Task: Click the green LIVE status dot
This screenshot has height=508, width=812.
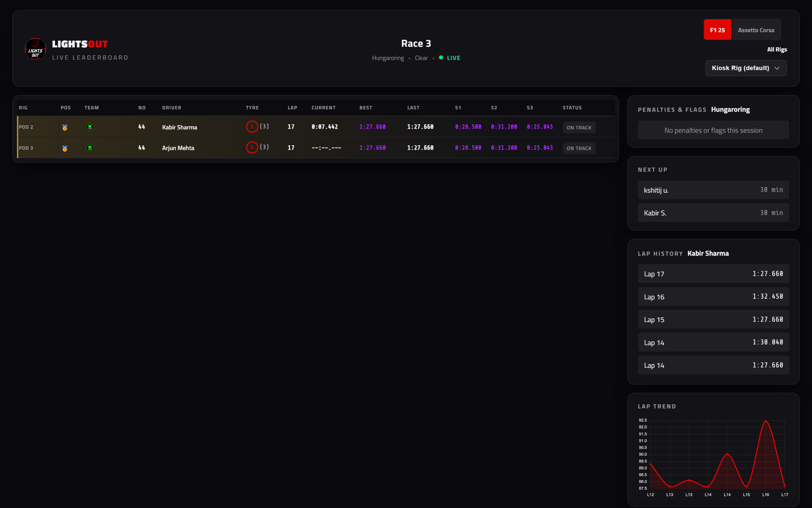Action: pyautogui.click(x=441, y=58)
